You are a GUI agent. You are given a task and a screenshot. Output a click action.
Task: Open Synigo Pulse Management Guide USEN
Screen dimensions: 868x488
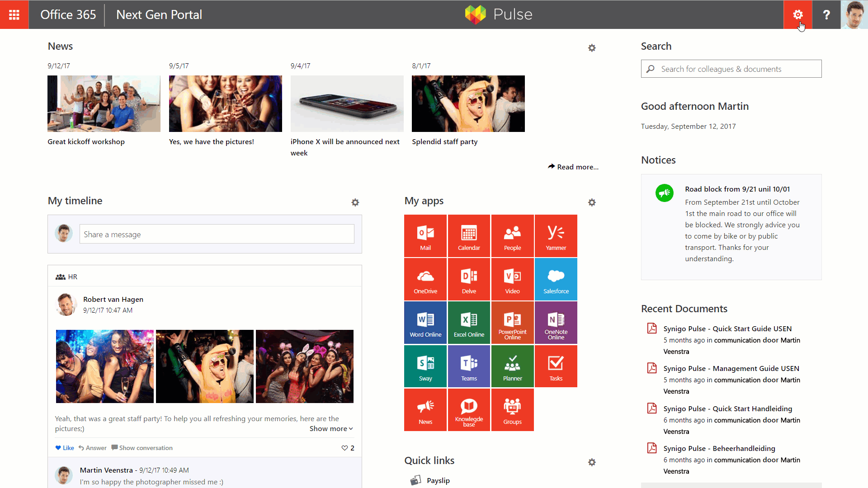point(731,368)
